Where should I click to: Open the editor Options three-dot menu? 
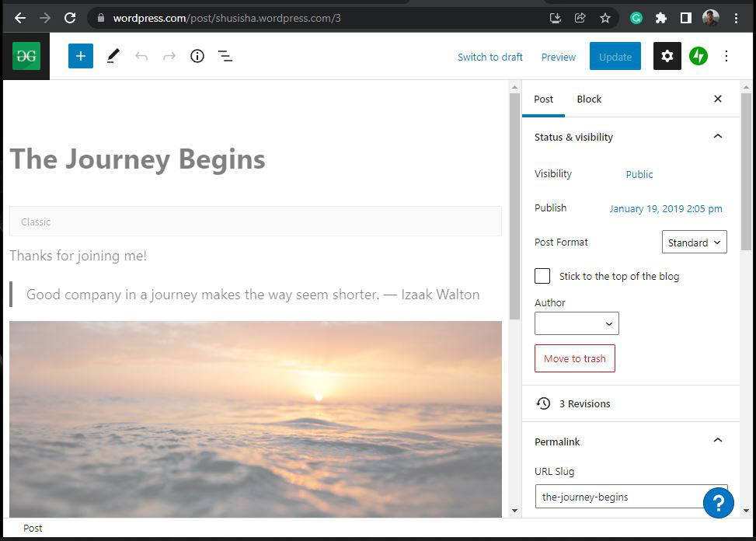726,56
